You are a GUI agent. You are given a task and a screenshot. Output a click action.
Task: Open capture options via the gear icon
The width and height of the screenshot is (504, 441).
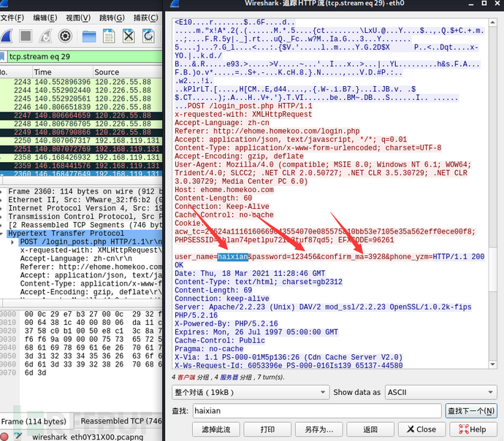tap(65, 36)
